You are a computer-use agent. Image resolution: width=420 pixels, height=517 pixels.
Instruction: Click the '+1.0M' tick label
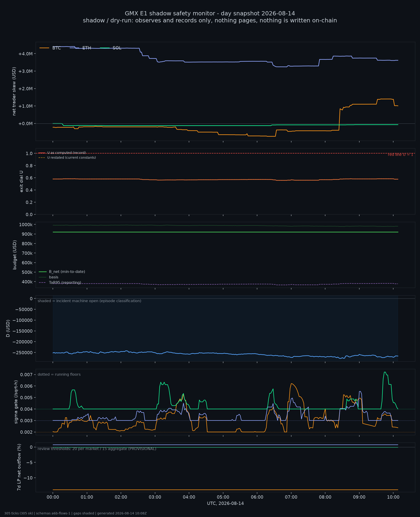(x=25, y=106)
